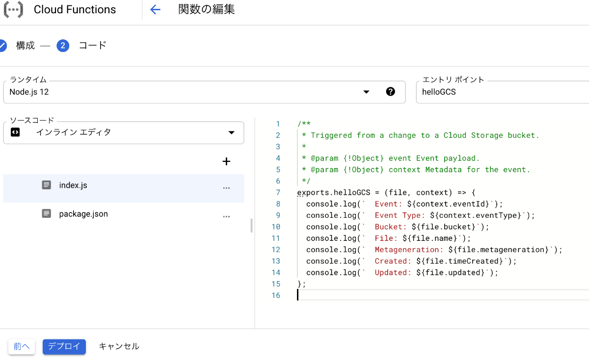Click line number 7 in gutter

[x=278, y=192]
